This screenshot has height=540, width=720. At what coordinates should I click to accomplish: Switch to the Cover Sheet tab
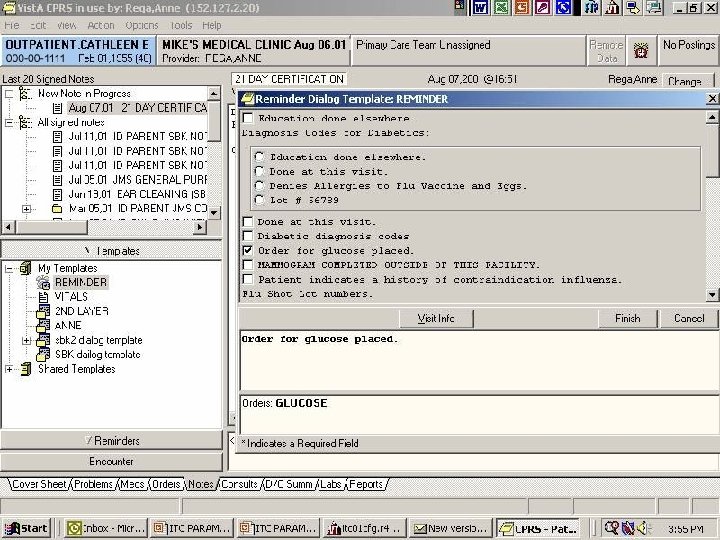click(39, 484)
